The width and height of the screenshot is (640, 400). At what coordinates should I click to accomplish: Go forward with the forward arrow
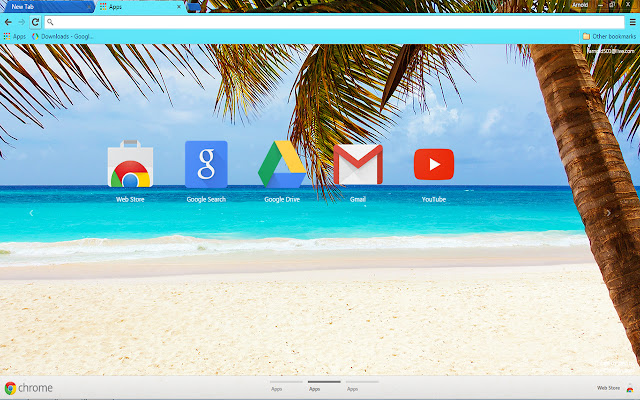click(22, 22)
